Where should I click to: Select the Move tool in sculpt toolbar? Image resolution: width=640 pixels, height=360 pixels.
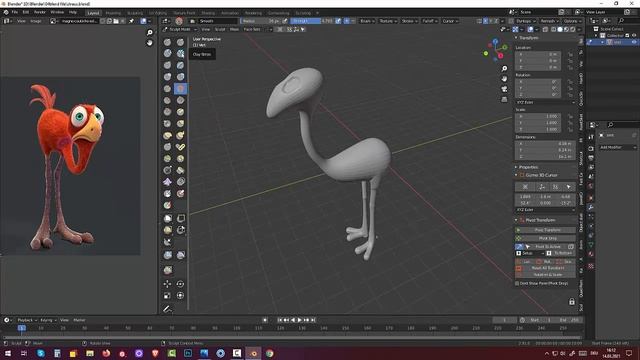[x=167, y=284]
